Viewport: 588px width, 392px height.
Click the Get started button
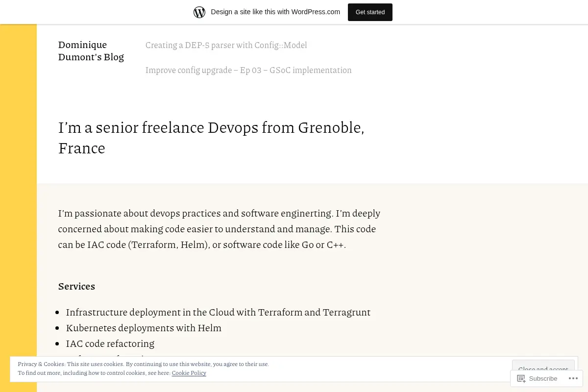point(370,12)
